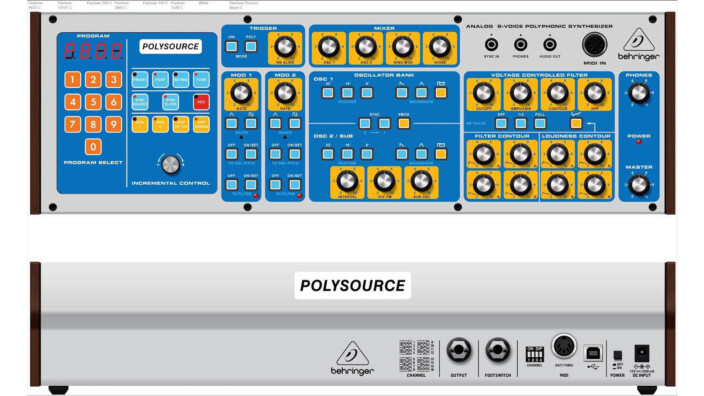Click the EMPHASIS knob in the filter section

coord(520,93)
